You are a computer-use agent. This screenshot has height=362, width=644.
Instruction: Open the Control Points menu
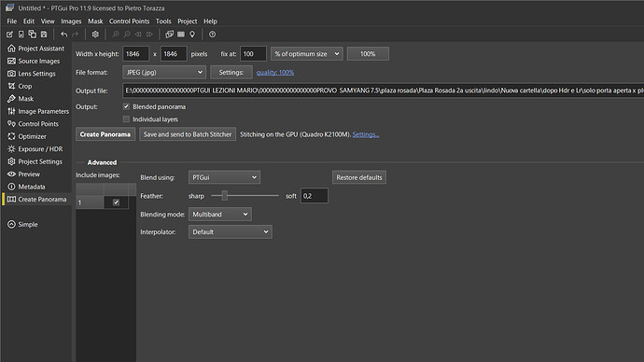point(129,21)
